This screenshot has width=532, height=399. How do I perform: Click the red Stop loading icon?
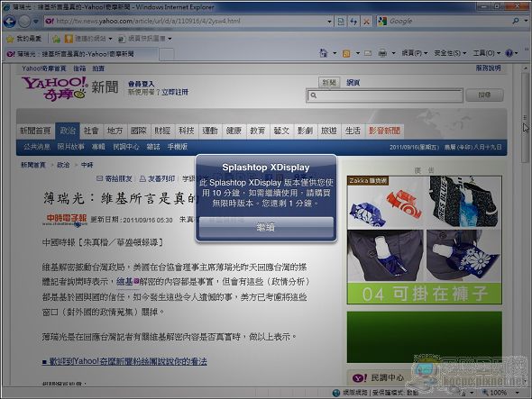click(366, 22)
